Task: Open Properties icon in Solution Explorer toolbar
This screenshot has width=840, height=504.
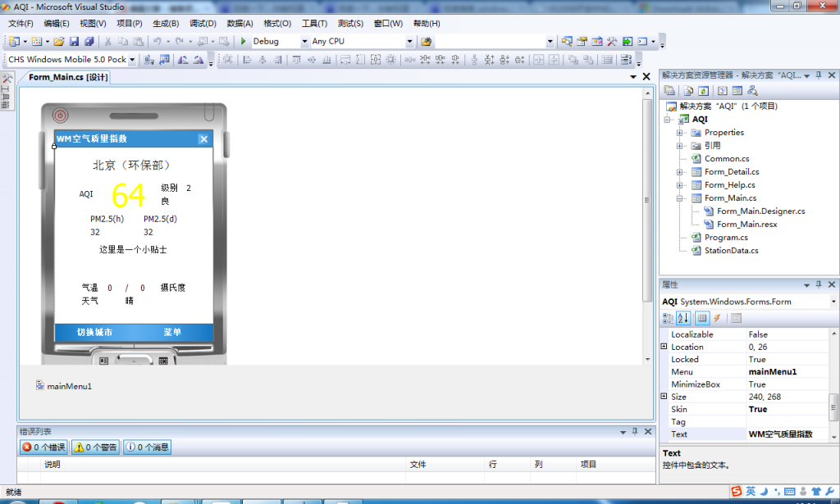Action: tap(669, 91)
